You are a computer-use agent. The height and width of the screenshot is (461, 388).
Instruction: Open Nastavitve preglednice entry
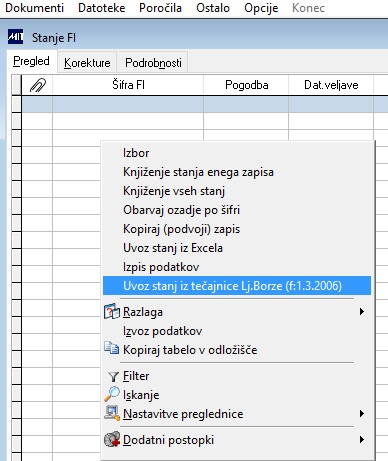[x=237, y=414]
